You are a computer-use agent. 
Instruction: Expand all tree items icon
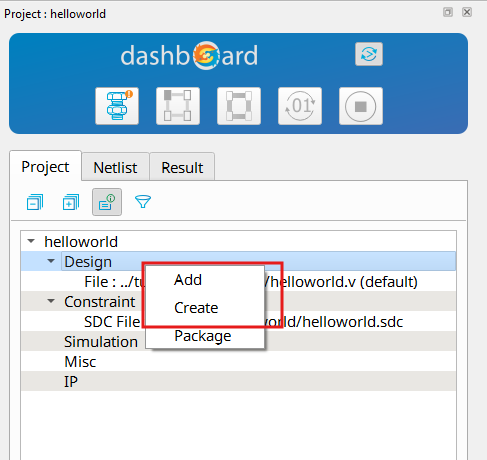coord(71,202)
